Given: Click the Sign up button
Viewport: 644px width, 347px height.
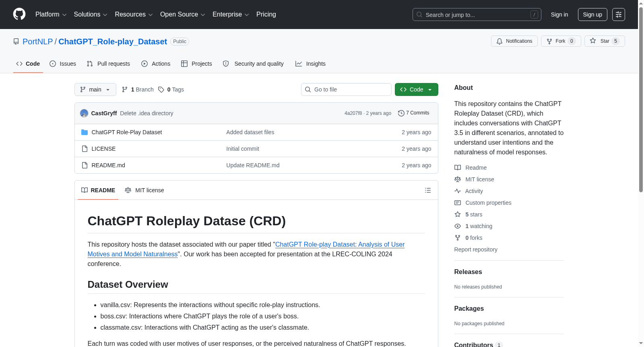Looking at the screenshot, I should [x=592, y=15].
